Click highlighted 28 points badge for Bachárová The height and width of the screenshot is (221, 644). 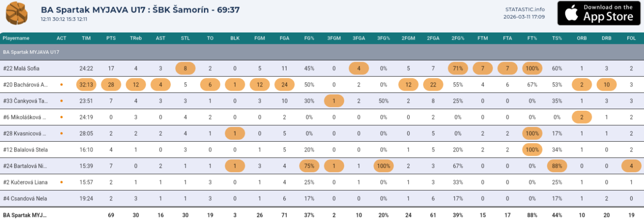pos(111,85)
